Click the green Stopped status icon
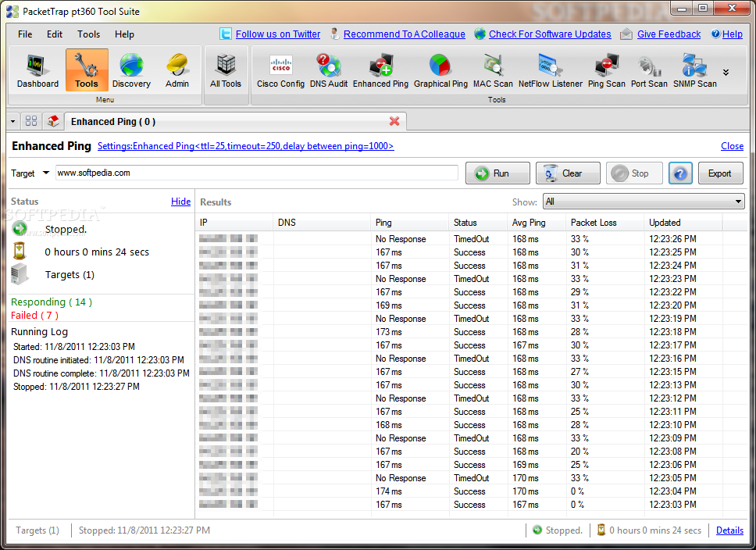The image size is (756, 550). [x=20, y=229]
